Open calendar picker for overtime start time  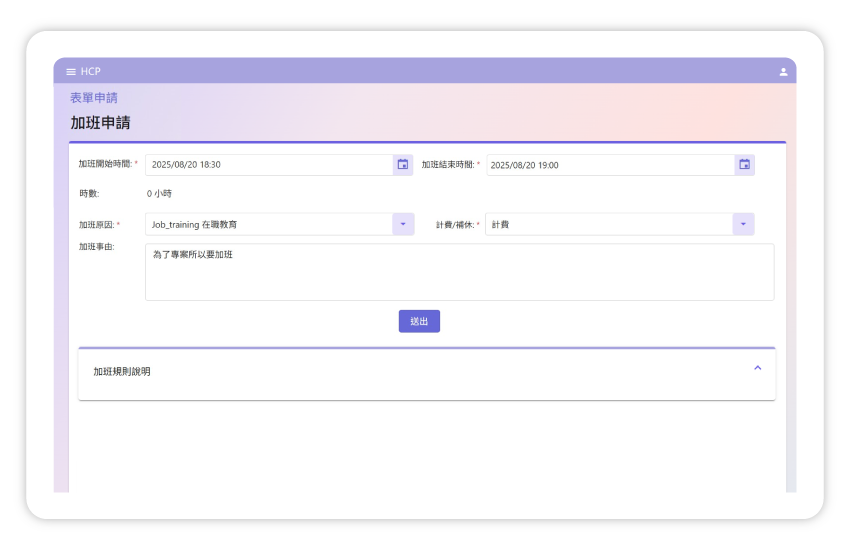tap(403, 165)
